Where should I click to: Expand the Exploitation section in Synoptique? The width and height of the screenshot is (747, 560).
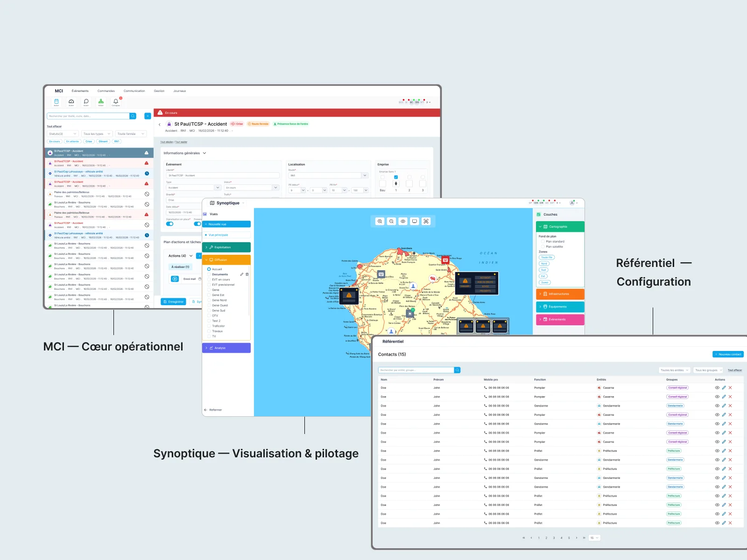coord(226,247)
